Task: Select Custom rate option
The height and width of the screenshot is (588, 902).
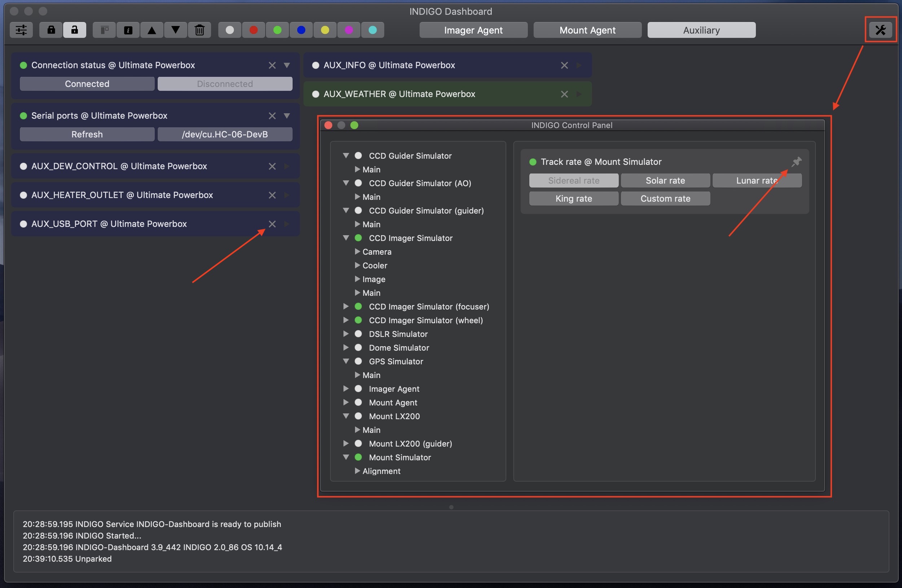Action: (665, 198)
